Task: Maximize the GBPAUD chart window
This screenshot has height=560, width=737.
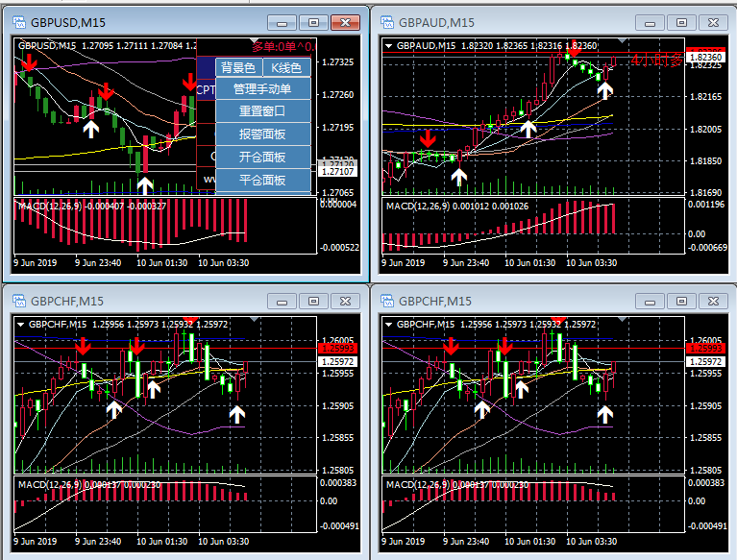Action: tap(680, 22)
